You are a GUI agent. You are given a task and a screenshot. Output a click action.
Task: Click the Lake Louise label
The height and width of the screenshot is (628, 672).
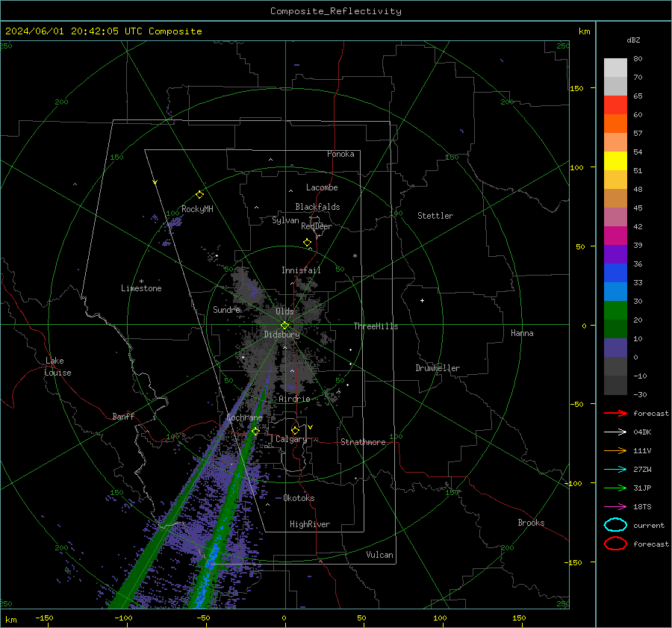[57, 367]
